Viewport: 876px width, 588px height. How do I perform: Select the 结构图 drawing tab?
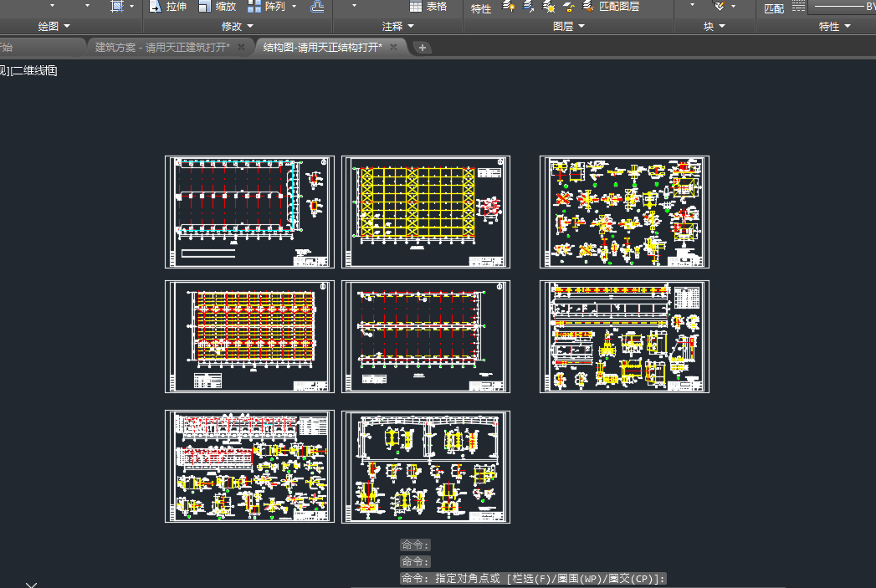click(x=322, y=47)
